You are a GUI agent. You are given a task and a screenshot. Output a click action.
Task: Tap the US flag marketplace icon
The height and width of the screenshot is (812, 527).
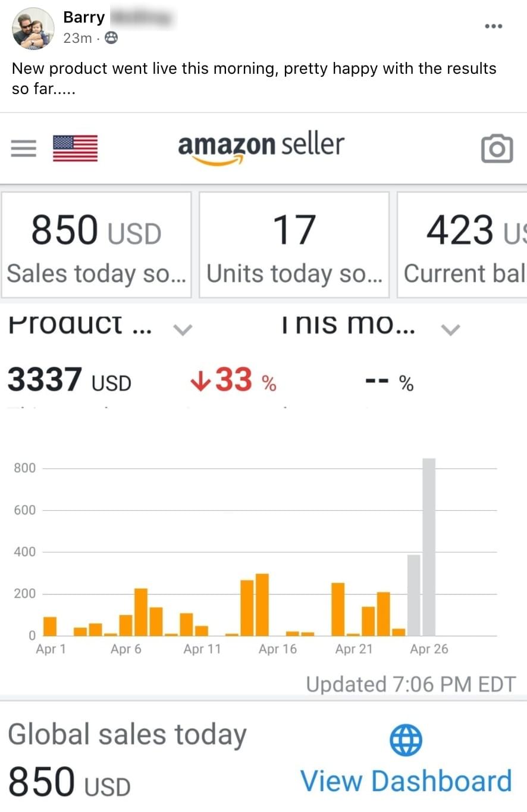click(x=75, y=148)
